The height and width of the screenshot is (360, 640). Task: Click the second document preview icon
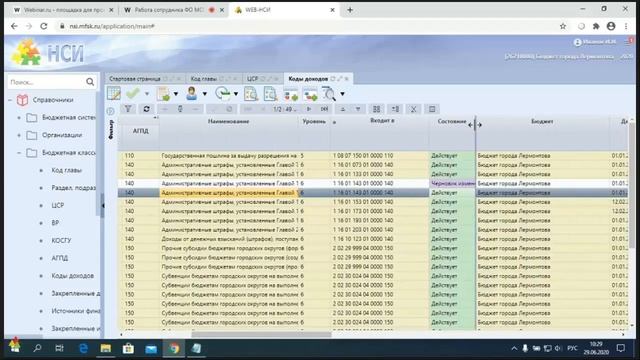(x=270, y=93)
